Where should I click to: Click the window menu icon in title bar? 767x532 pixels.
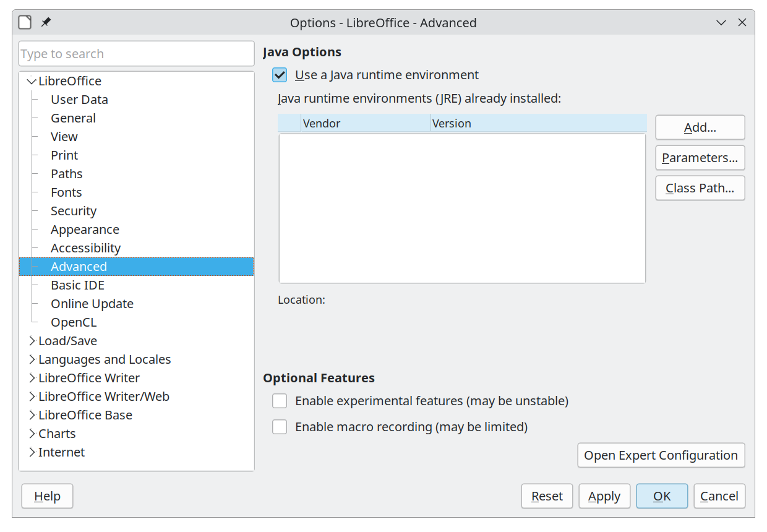tap(24, 22)
